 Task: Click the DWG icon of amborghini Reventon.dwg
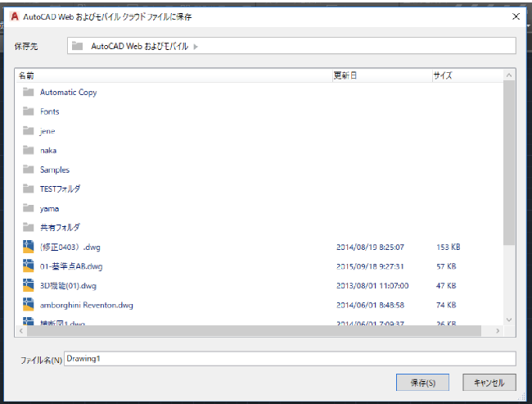point(28,305)
